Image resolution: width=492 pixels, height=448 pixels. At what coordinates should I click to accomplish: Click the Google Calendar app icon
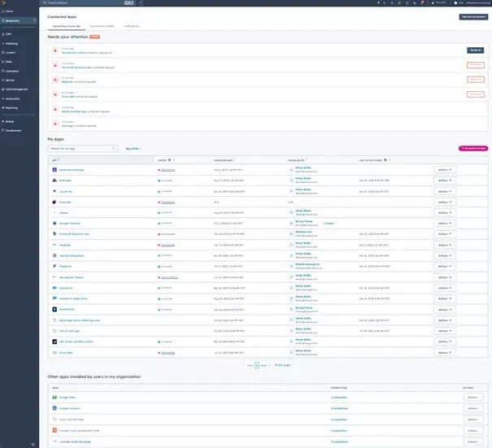54,224
